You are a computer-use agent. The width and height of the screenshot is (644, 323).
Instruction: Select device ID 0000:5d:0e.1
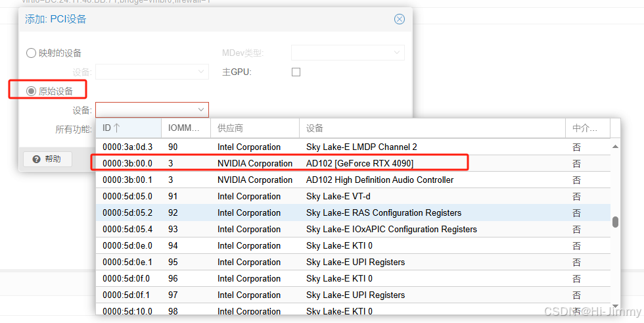354,262
